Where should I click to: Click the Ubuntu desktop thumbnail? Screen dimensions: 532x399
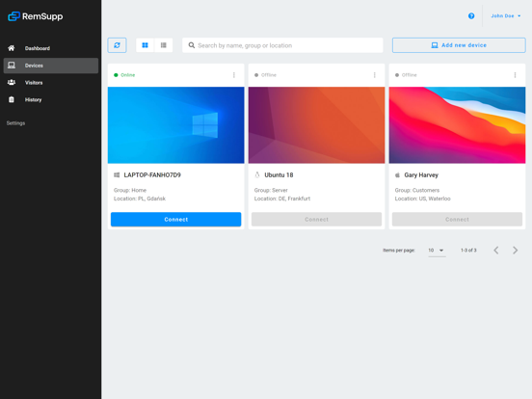(x=316, y=125)
